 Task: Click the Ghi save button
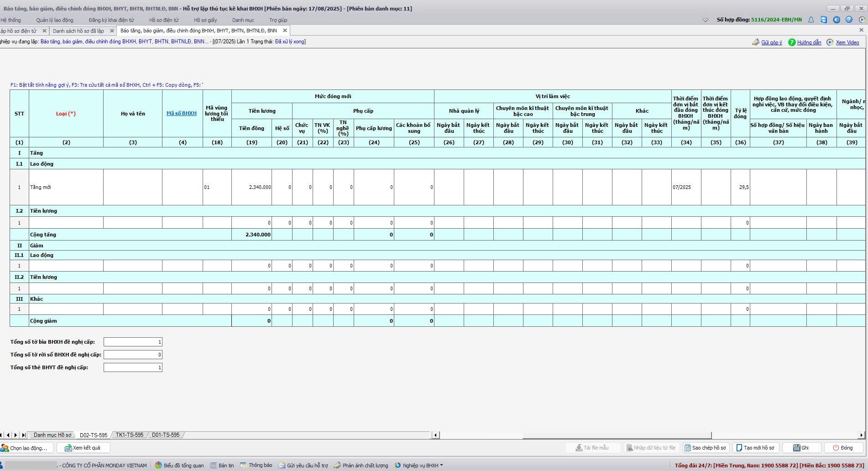(801, 448)
